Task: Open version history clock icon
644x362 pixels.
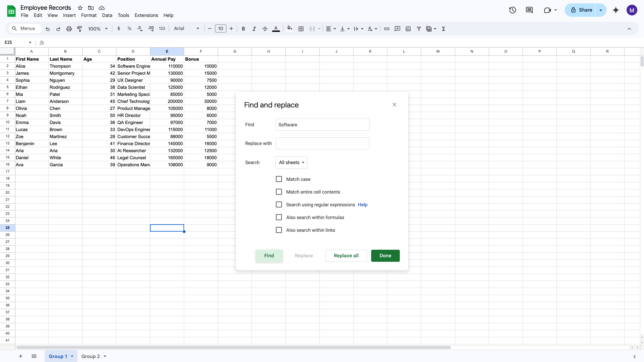Action: coord(513,10)
